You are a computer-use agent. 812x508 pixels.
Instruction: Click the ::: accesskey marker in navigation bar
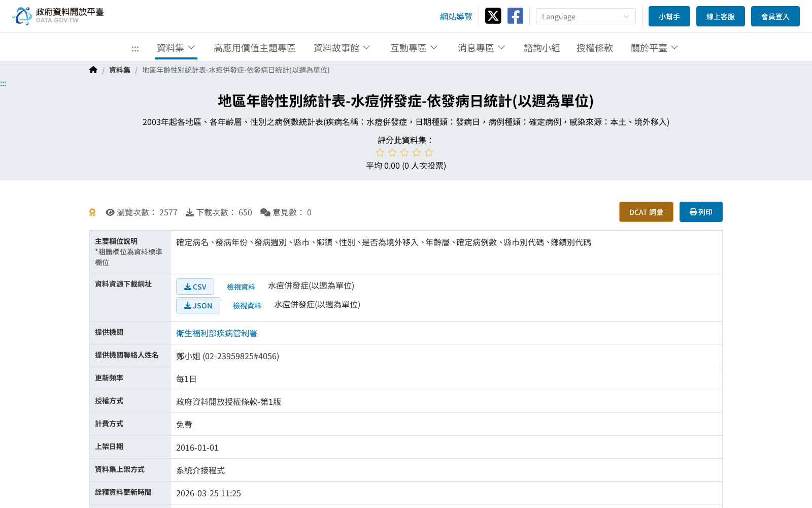click(x=135, y=48)
